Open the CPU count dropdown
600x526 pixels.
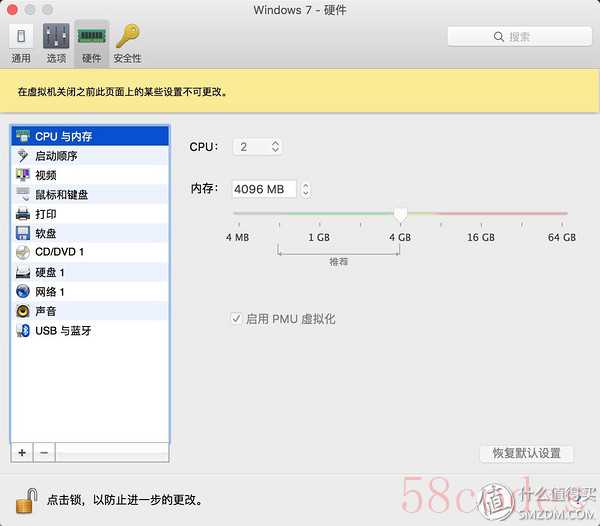click(x=257, y=147)
